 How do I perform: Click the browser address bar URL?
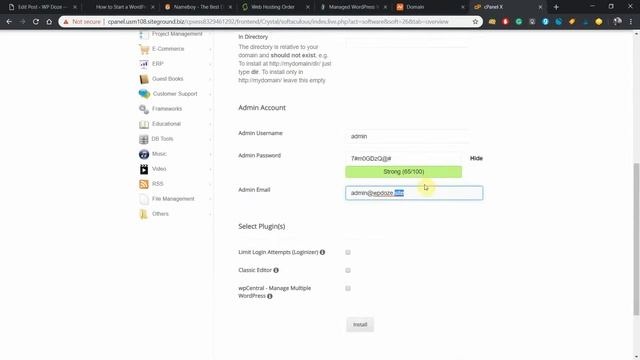pos(278,22)
